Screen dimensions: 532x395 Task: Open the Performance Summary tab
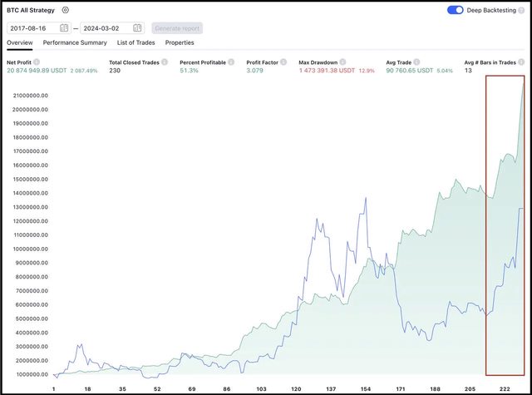tap(75, 42)
